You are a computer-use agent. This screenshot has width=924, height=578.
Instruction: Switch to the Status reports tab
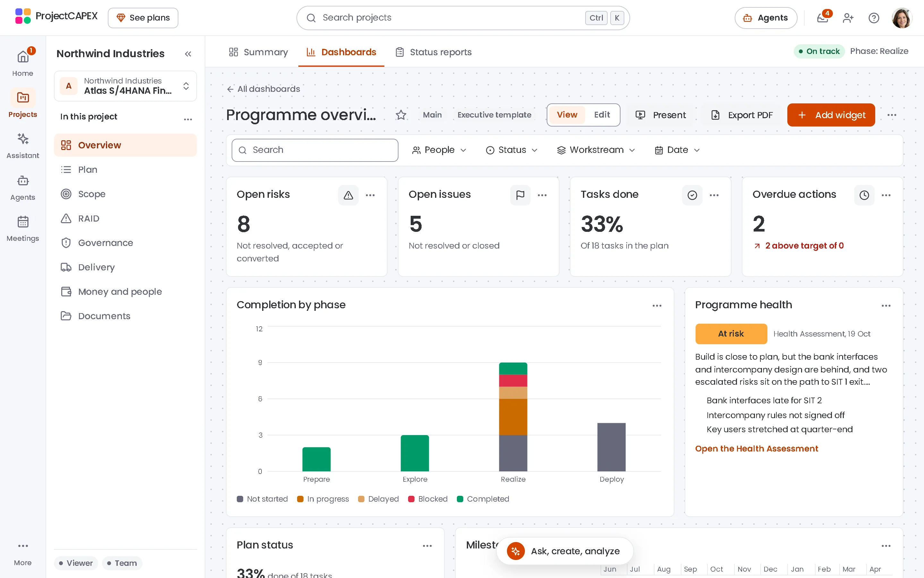click(434, 52)
